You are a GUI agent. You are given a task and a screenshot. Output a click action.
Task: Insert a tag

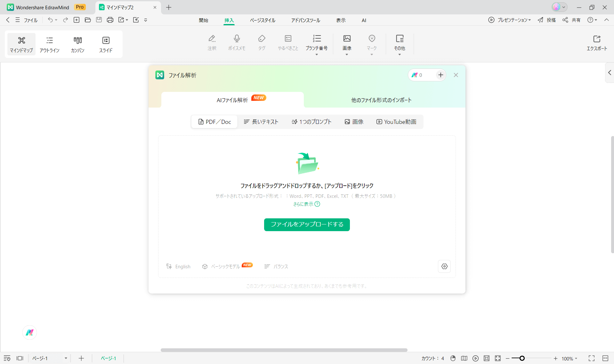click(x=262, y=43)
